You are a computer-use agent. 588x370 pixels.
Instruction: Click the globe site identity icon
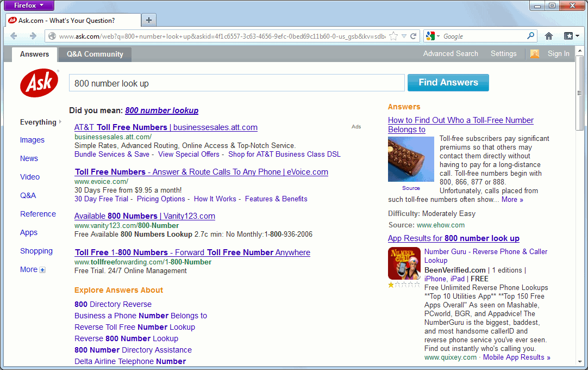[x=52, y=36]
